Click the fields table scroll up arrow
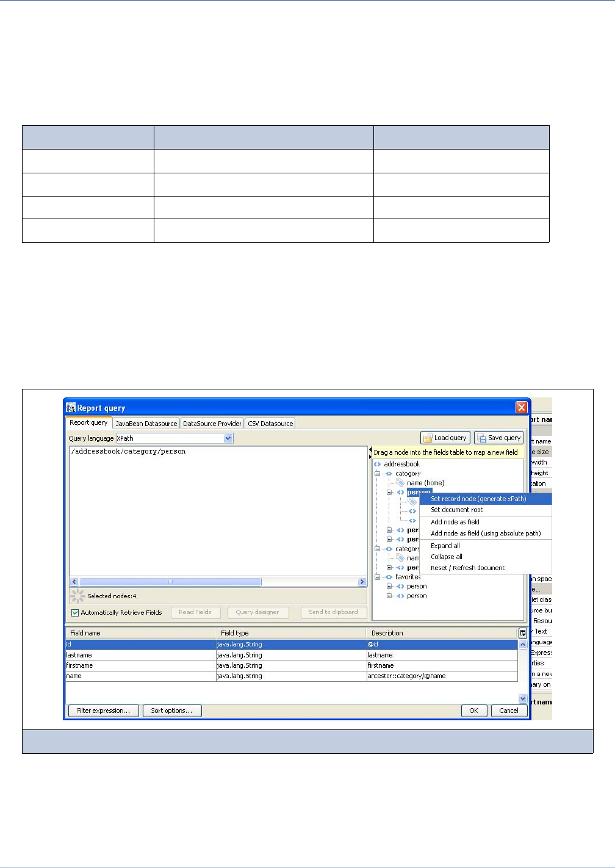Screen dimensions: 615x868 (x=523, y=644)
